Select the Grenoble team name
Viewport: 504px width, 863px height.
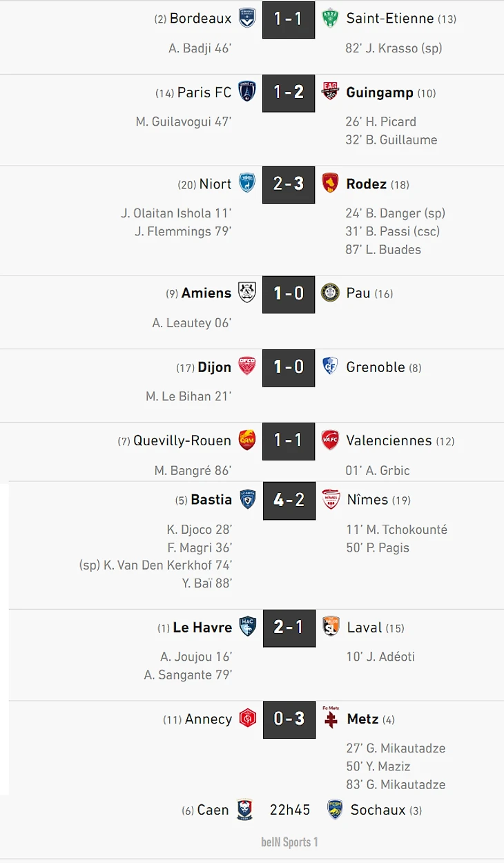click(x=376, y=367)
